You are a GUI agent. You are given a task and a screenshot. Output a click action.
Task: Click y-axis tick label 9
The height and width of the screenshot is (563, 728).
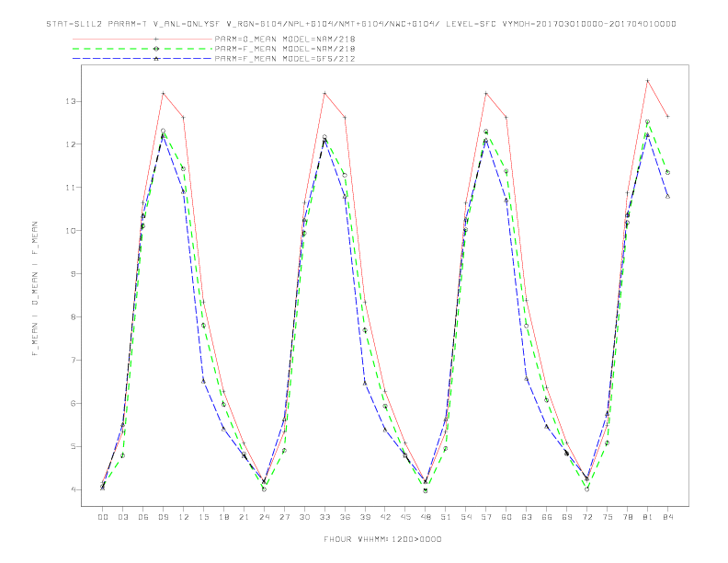74,273
